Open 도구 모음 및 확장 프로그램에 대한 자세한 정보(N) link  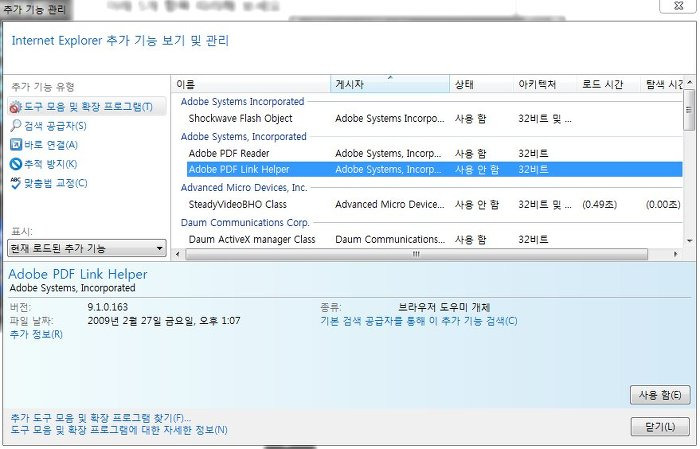pyautogui.click(x=119, y=430)
